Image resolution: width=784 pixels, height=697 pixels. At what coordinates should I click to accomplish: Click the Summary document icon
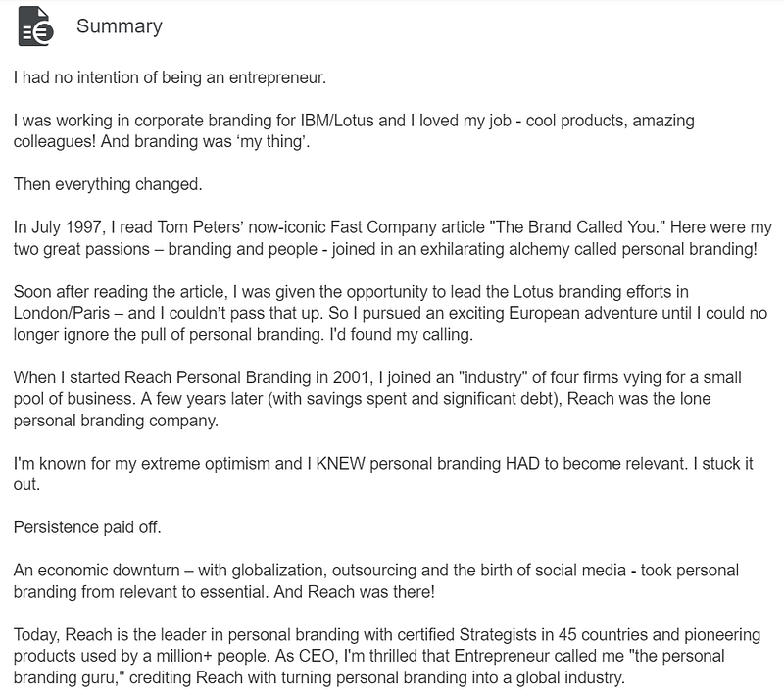coord(35,26)
